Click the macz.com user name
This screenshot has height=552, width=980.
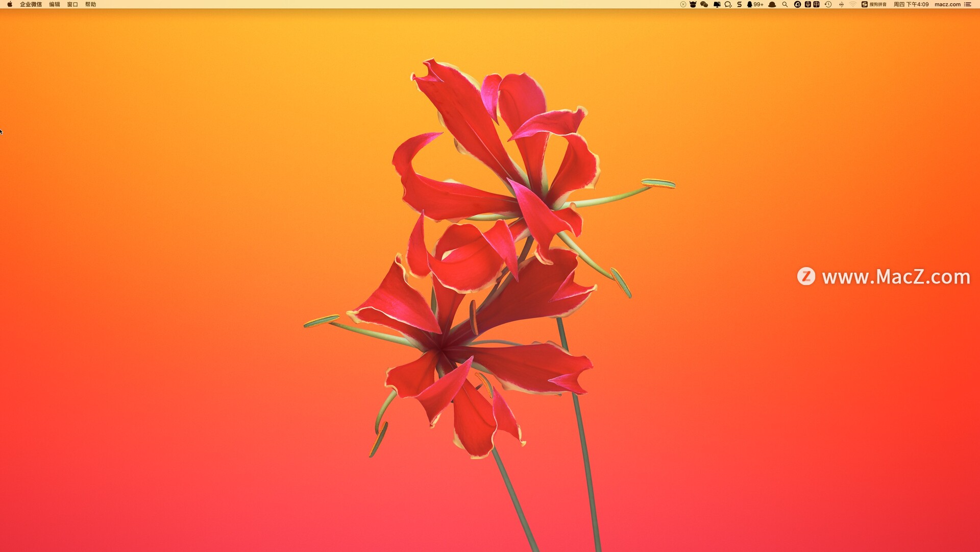click(948, 4)
